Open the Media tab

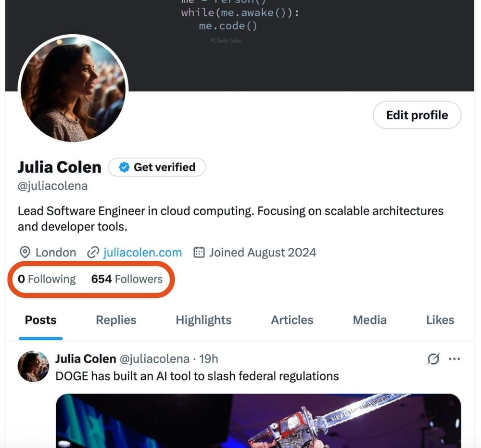click(369, 320)
